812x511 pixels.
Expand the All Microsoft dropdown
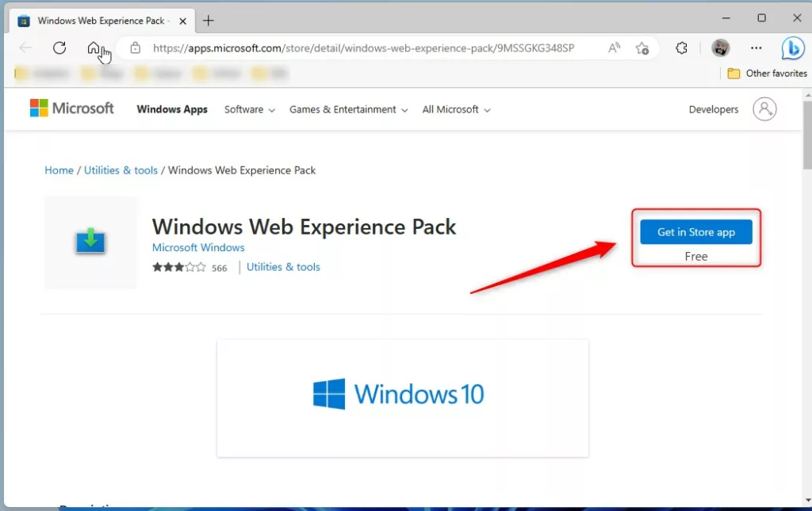pyautogui.click(x=456, y=109)
